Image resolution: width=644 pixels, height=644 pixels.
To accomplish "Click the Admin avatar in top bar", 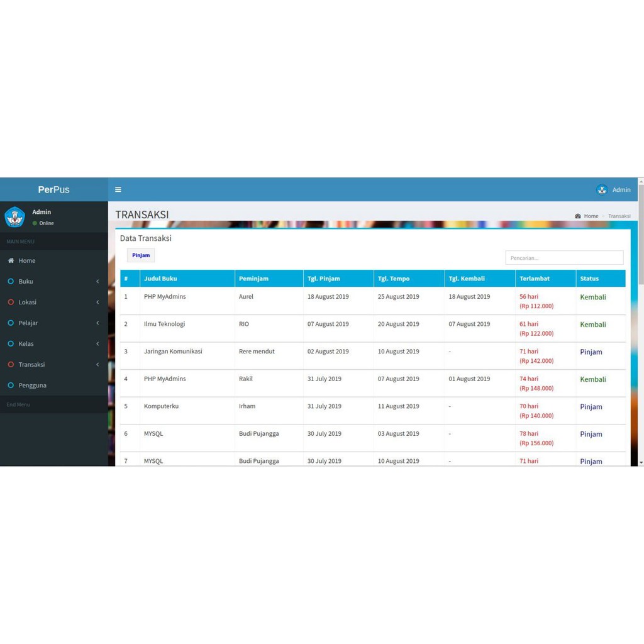I will (x=602, y=190).
